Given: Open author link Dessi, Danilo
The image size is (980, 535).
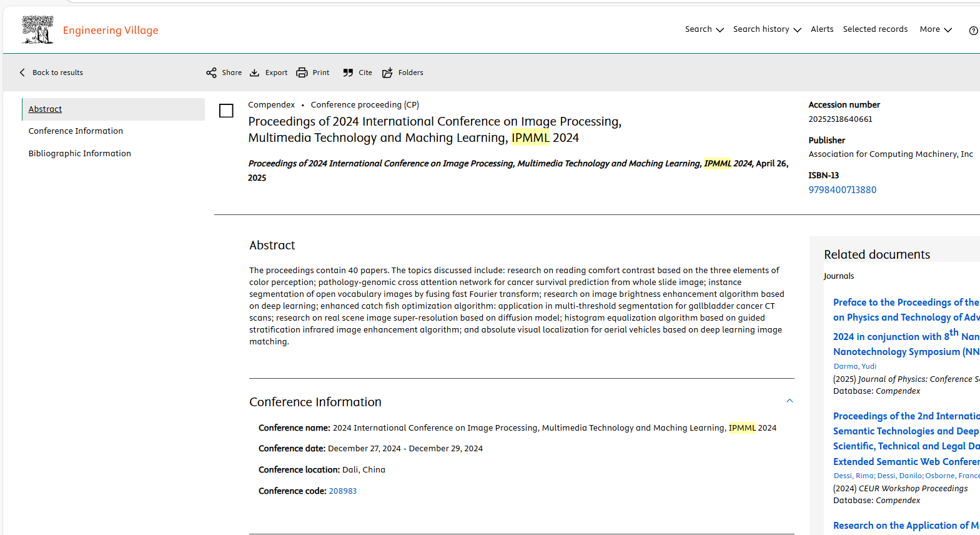Looking at the screenshot, I should point(899,476).
